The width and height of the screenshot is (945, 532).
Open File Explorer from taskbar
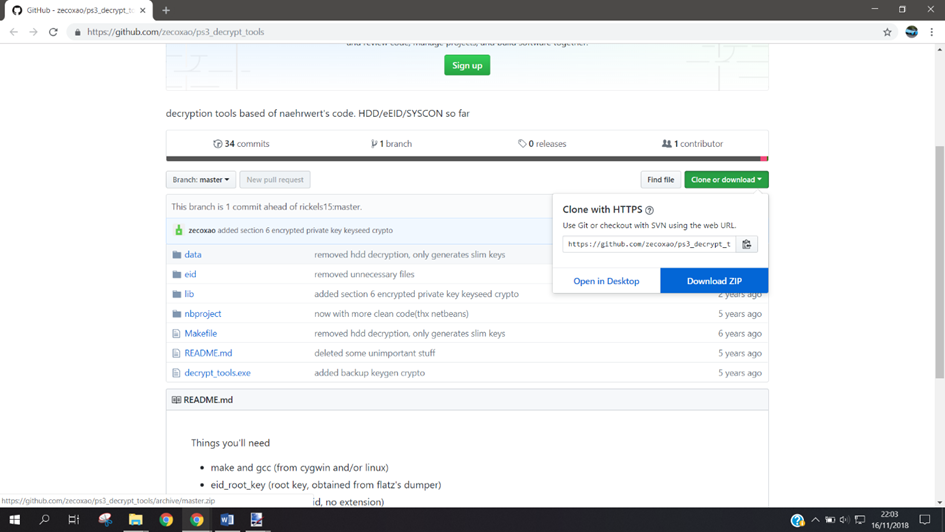click(136, 519)
